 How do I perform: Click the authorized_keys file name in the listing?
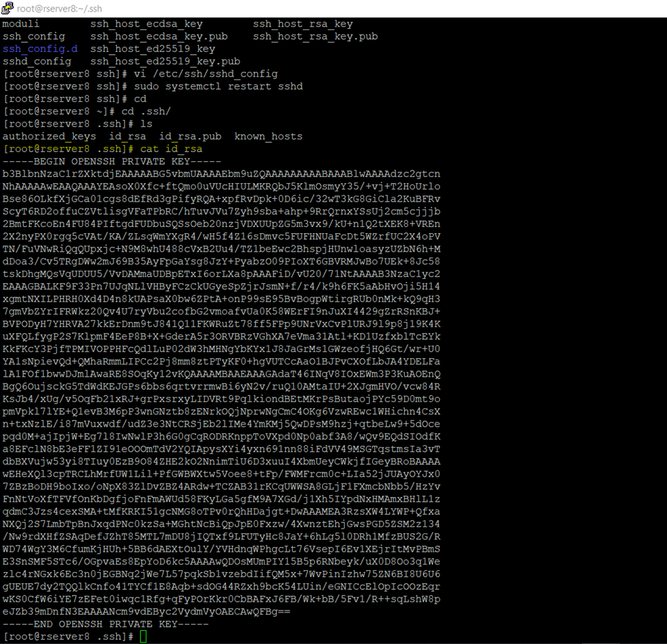coord(50,136)
